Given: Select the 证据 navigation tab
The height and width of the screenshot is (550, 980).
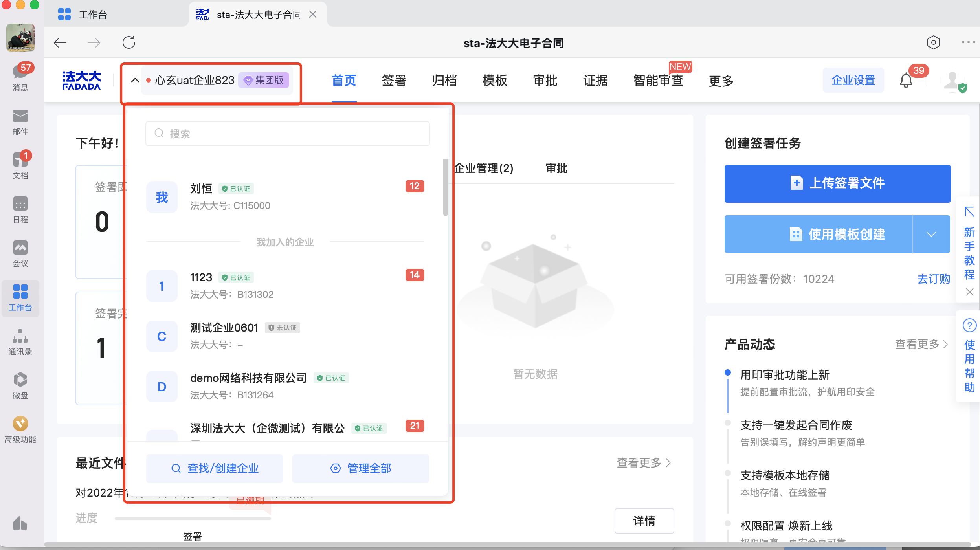Looking at the screenshot, I should point(595,81).
